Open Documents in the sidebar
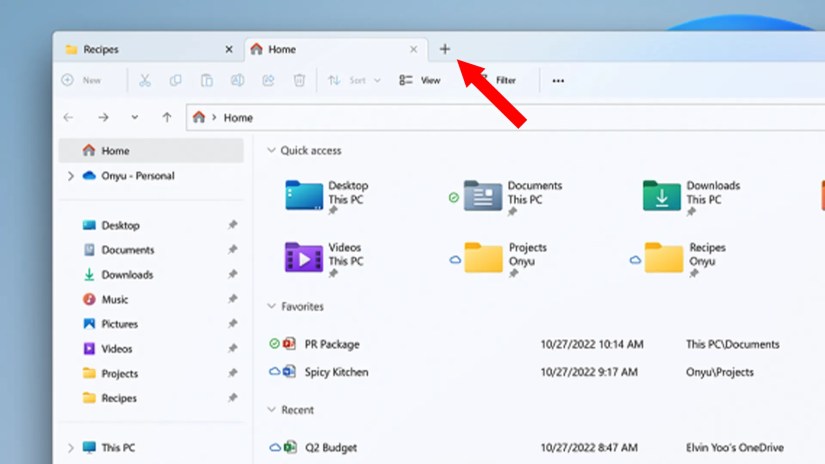The image size is (825, 464). (128, 250)
